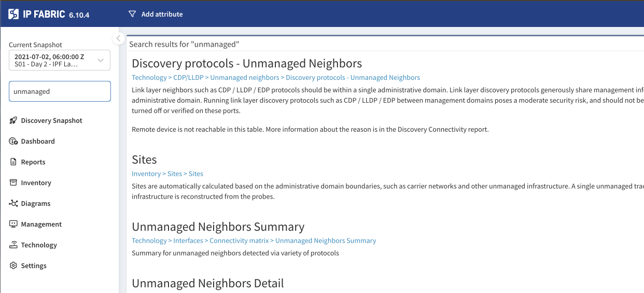
Task: Click the Discovery Snapshot rocket icon
Action: pyautogui.click(x=13, y=120)
